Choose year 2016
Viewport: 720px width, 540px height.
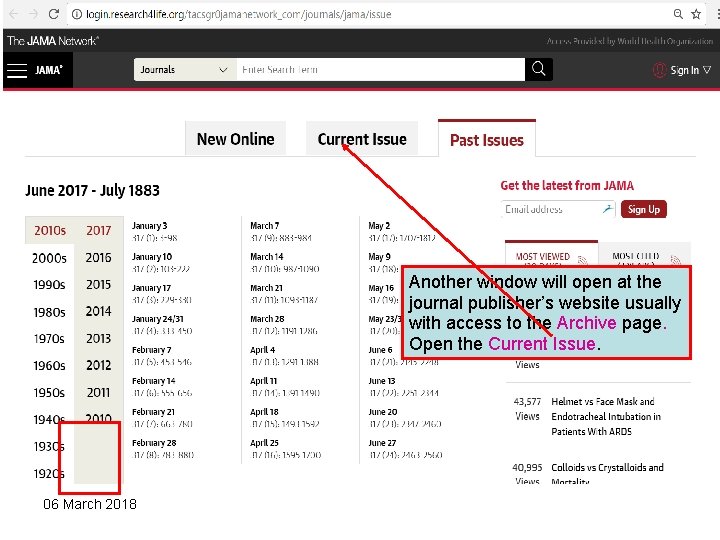[98, 258]
